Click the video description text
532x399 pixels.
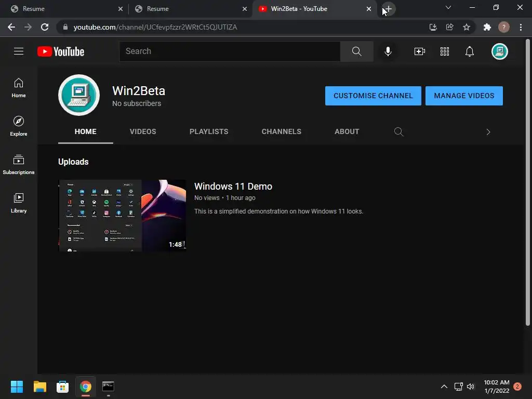point(278,211)
